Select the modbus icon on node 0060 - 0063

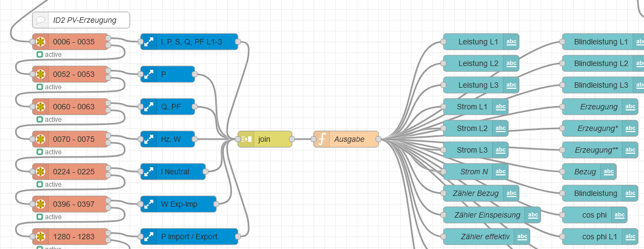click(40, 107)
